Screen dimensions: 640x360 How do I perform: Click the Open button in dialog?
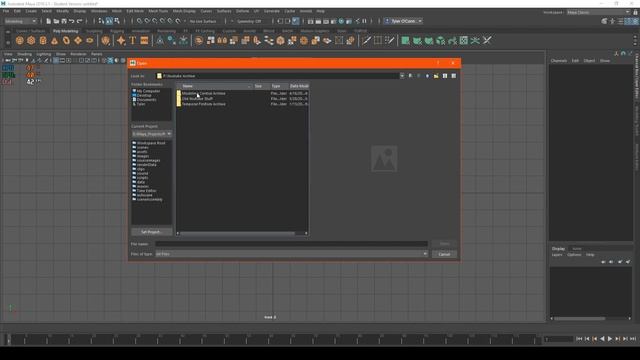[x=444, y=244]
